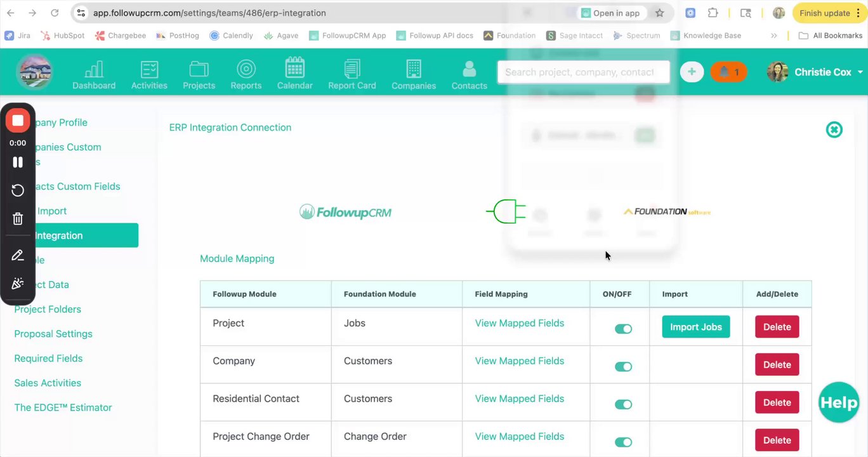Image resolution: width=868 pixels, height=457 pixels.
Task: Go back to the previous page in the browser
Action: click(x=11, y=13)
